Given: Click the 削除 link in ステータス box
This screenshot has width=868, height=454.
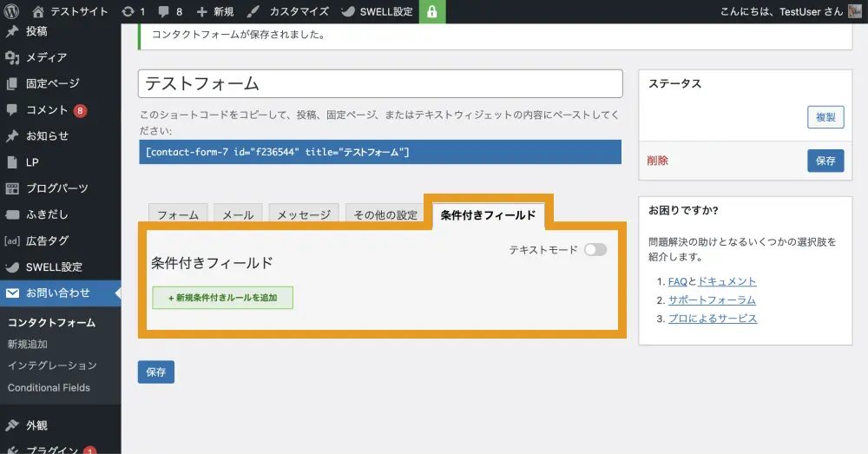Looking at the screenshot, I should click(x=658, y=161).
